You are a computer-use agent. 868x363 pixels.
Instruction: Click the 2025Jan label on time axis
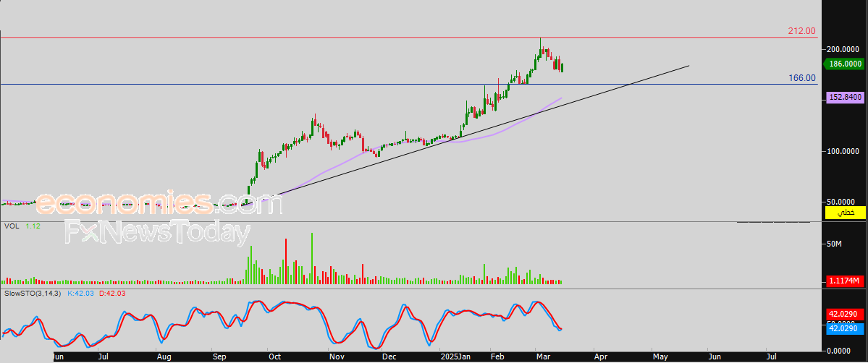coord(455,357)
